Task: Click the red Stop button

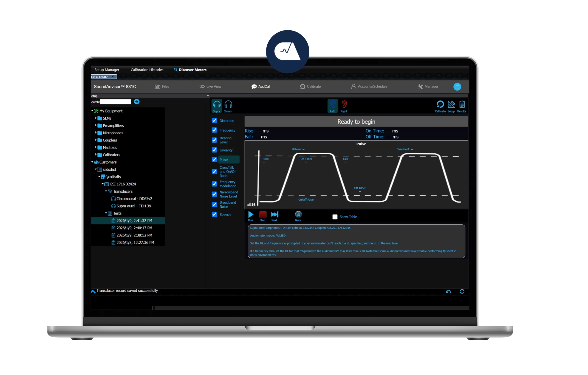Action: (263, 216)
